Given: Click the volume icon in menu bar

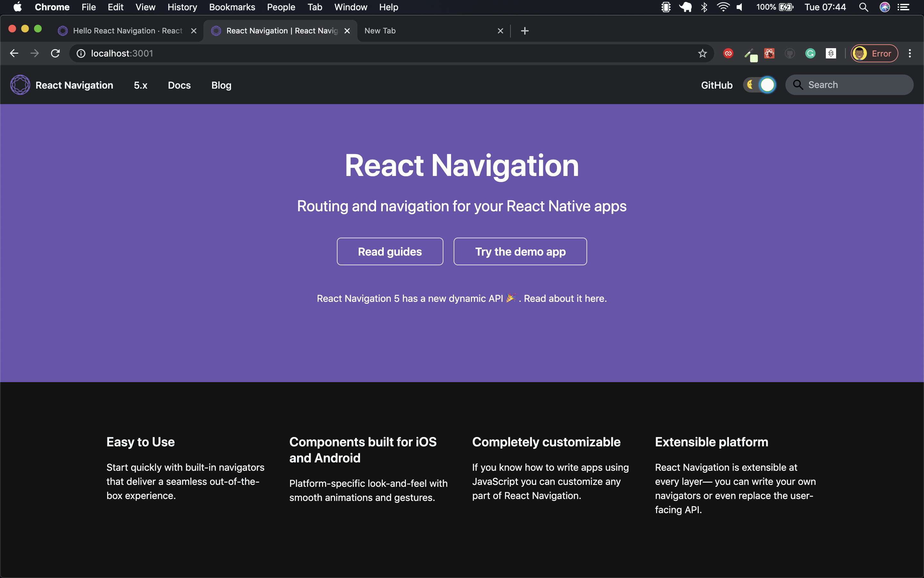Looking at the screenshot, I should (740, 7).
